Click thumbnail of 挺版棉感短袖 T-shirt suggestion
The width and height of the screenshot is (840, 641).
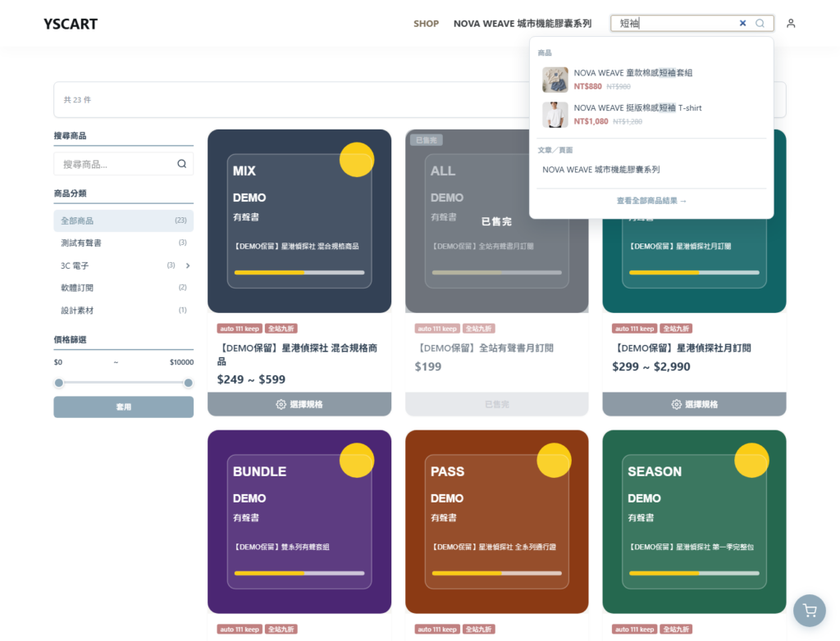pyautogui.click(x=555, y=115)
